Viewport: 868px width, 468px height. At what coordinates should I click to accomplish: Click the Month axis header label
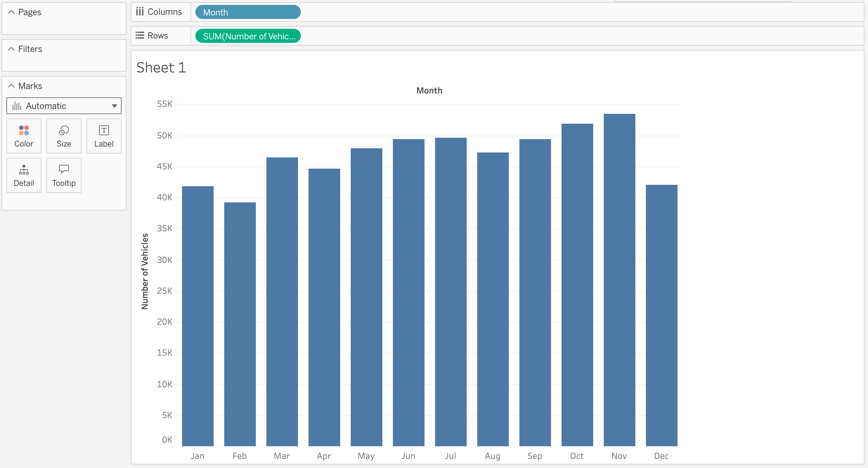(x=429, y=90)
